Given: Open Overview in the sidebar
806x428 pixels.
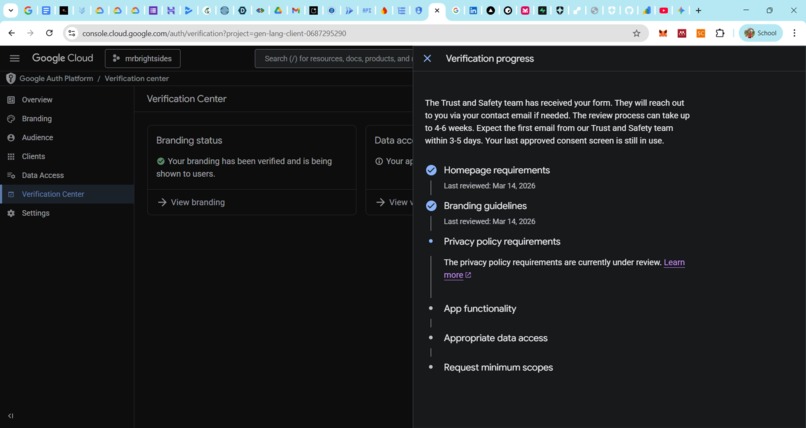Looking at the screenshot, I should 37,100.
